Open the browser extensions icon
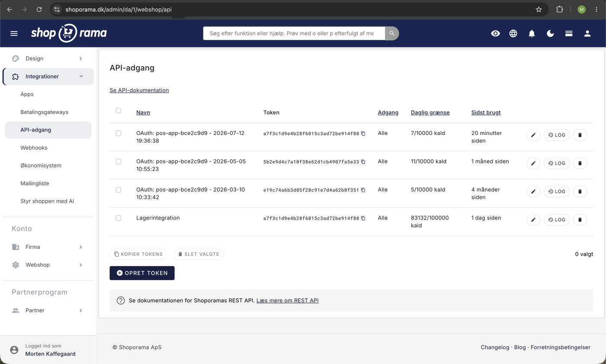The height and width of the screenshot is (364, 606). (560, 9)
